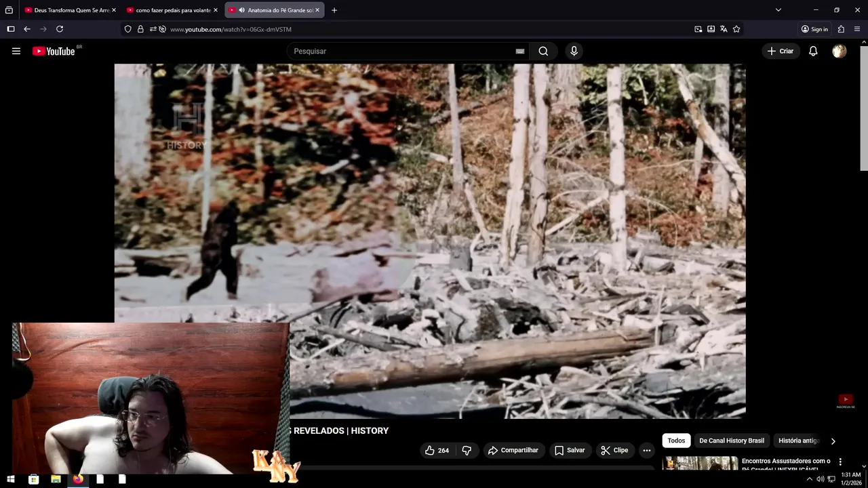The width and height of the screenshot is (868, 488).
Task: Click the Bigfoot video player
Action: 430,241
